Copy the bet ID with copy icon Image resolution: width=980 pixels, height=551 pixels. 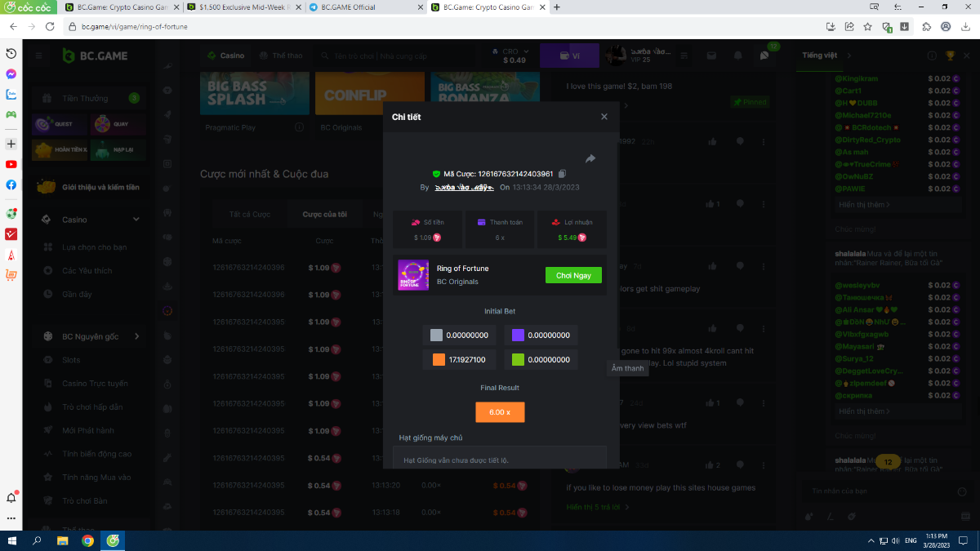[562, 174]
